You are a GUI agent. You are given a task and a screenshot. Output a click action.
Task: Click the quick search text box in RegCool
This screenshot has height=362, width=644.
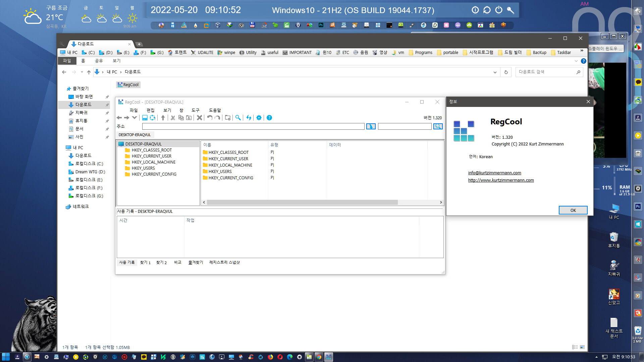405,126
